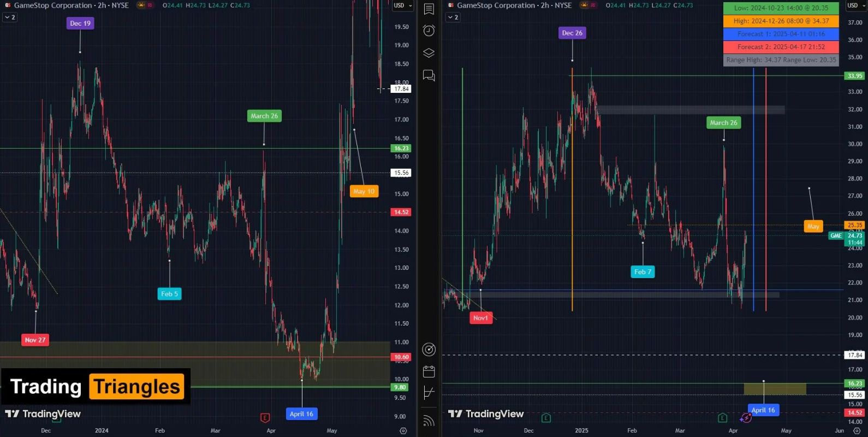This screenshot has width=868, height=437.
Task: Open the alerts clock icon
Action: [429, 31]
